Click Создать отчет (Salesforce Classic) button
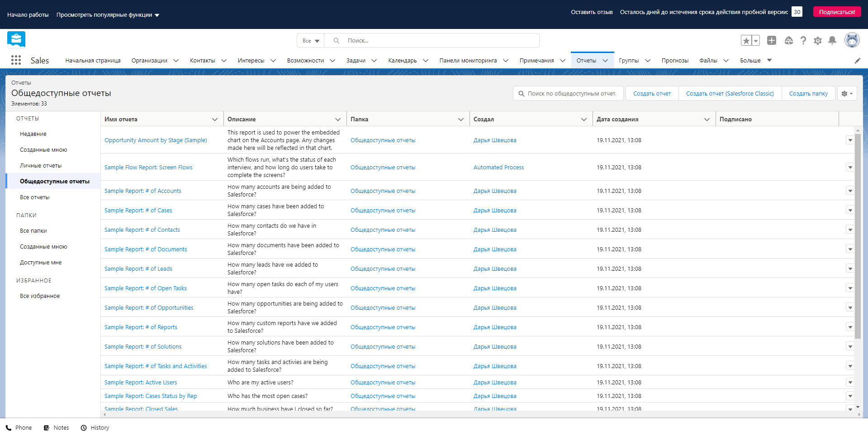The height and width of the screenshot is (436, 868). point(730,94)
